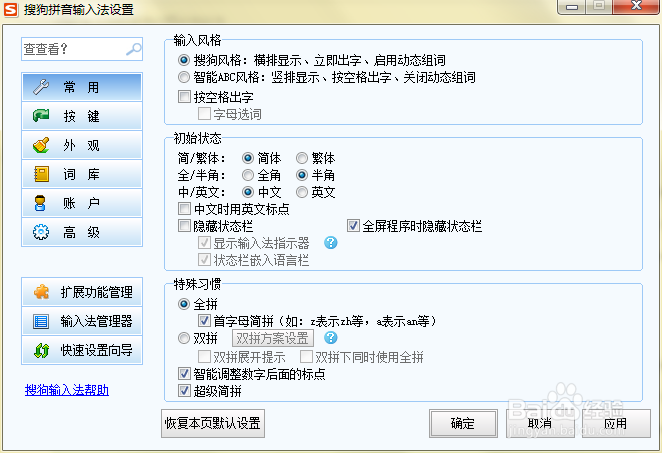Click help icon beside 双拼方案设置
The image size is (662, 453).
(331, 338)
